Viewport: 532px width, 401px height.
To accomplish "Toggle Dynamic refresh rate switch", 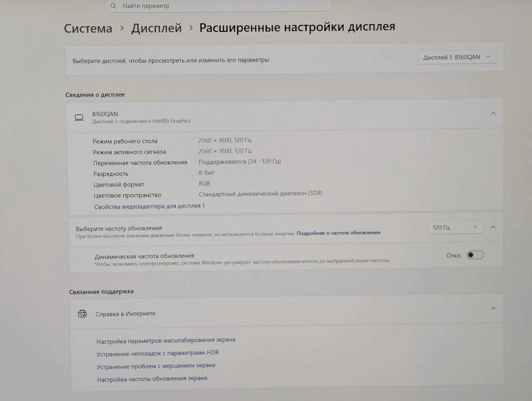I will point(475,255).
